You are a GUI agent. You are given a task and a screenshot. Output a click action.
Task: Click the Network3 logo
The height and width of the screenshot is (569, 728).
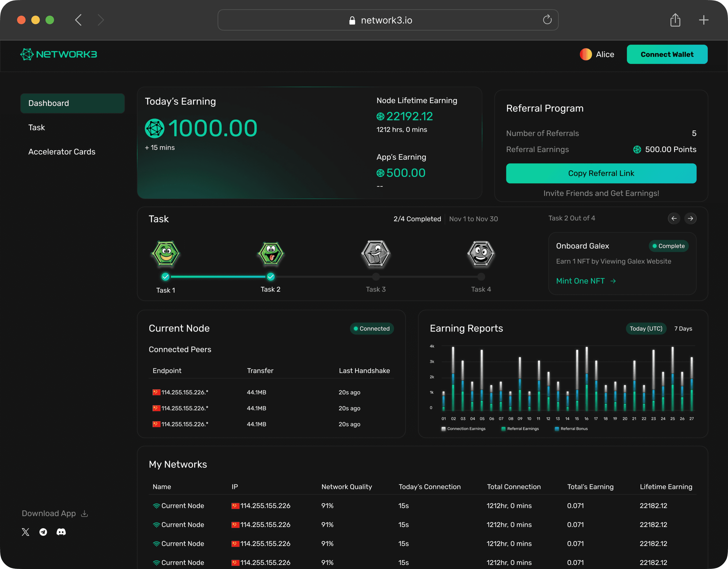[x=59, y=54]
